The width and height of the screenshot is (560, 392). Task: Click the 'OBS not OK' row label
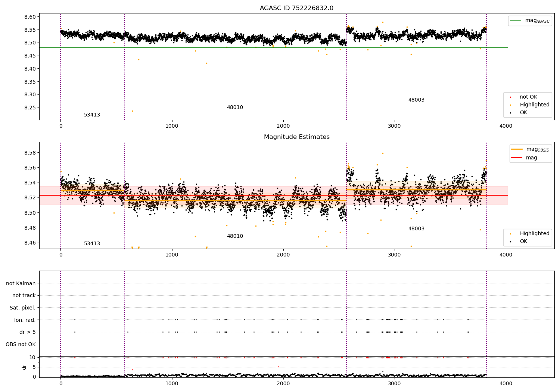point(21,344)
